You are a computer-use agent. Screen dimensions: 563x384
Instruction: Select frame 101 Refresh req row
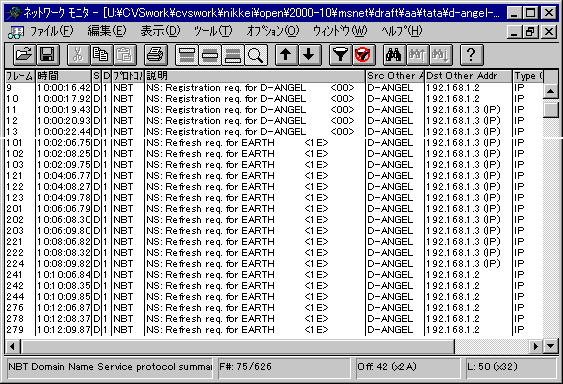(x=274, y=143)
